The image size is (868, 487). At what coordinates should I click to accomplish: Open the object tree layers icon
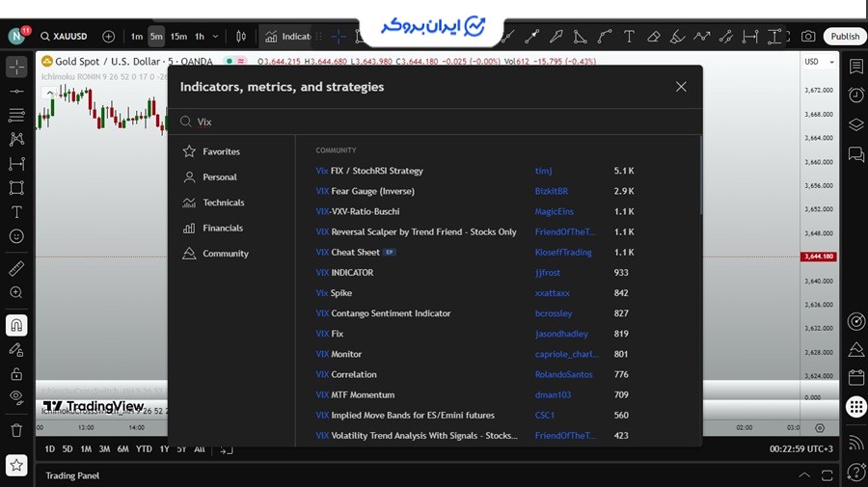point(855,125)
